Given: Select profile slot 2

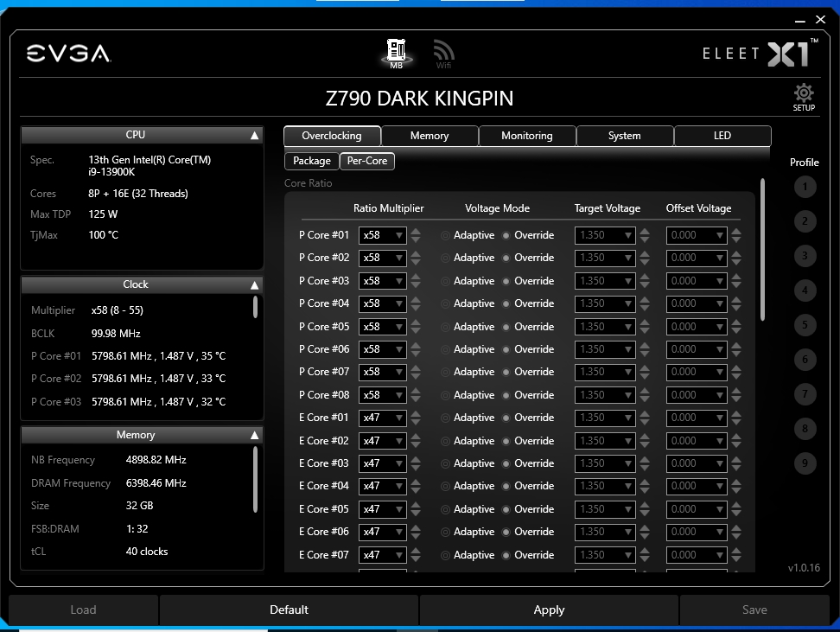Looking at the screenshot, I should 805,221.
